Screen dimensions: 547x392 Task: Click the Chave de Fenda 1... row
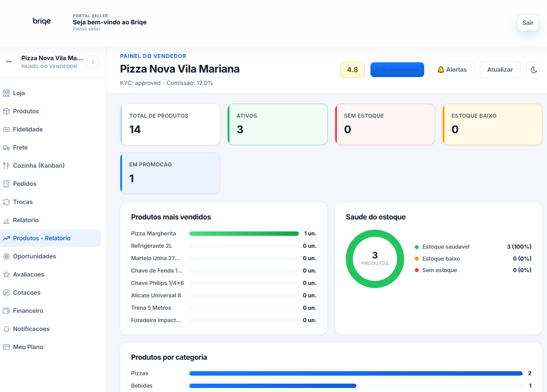(224, 271)
